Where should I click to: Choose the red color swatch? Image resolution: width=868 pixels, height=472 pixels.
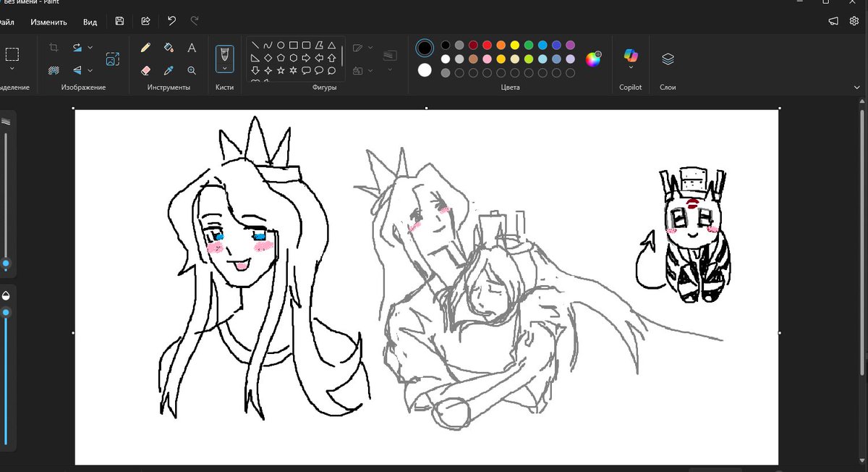point(487,46)
